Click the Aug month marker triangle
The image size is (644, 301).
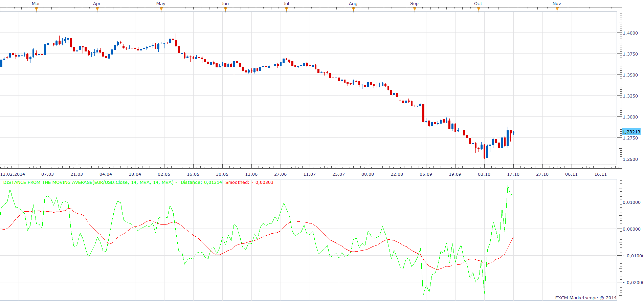click(x=353, y=9)
